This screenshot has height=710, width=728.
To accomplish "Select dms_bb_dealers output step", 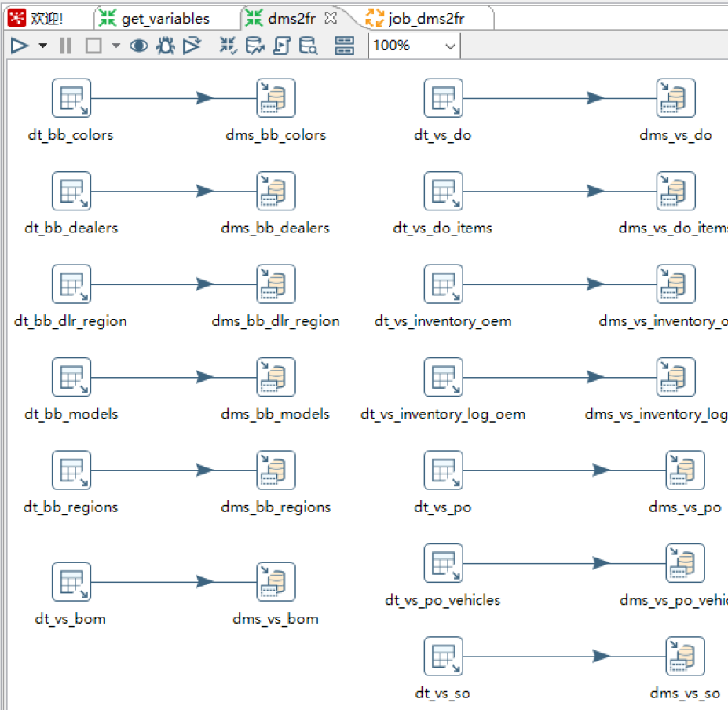I will pyautogui.click(x=276, y=191).
